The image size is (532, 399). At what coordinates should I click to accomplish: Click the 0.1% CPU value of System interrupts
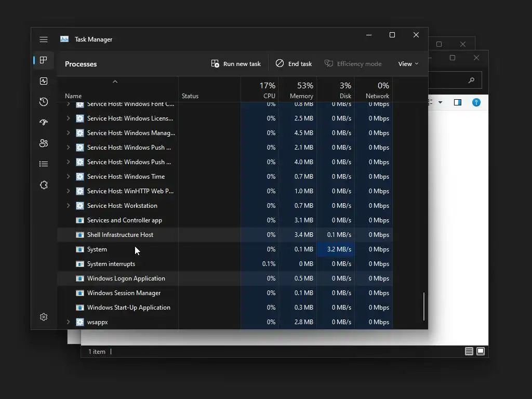269,264
